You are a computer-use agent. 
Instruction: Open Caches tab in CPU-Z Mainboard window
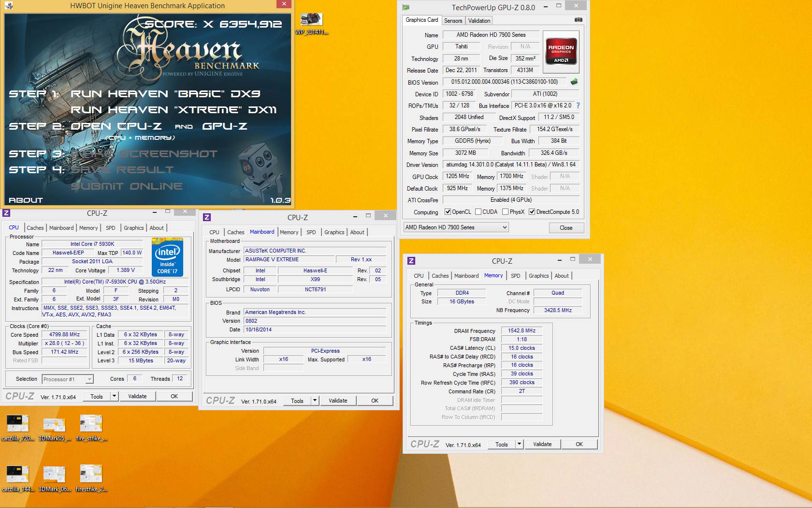pos(236,232)
